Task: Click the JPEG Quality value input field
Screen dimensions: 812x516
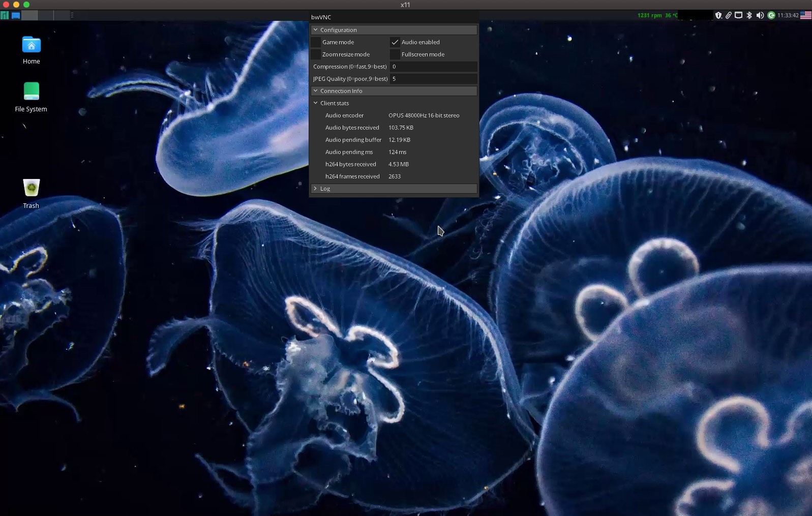Action: pyautogui.click(x=433, y=79)
